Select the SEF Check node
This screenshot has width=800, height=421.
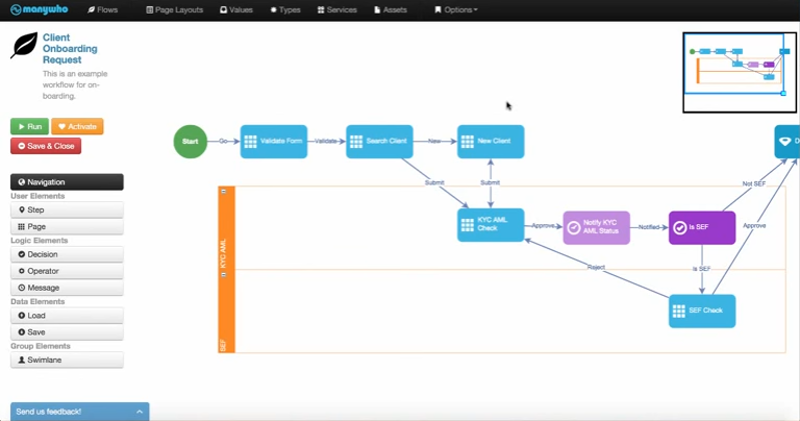tap(702, 310)
